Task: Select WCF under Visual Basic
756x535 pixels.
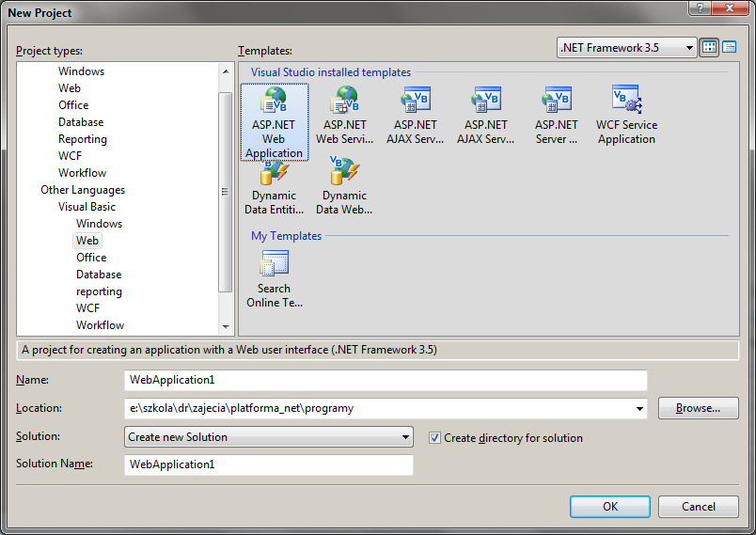Action: (87, 308)
